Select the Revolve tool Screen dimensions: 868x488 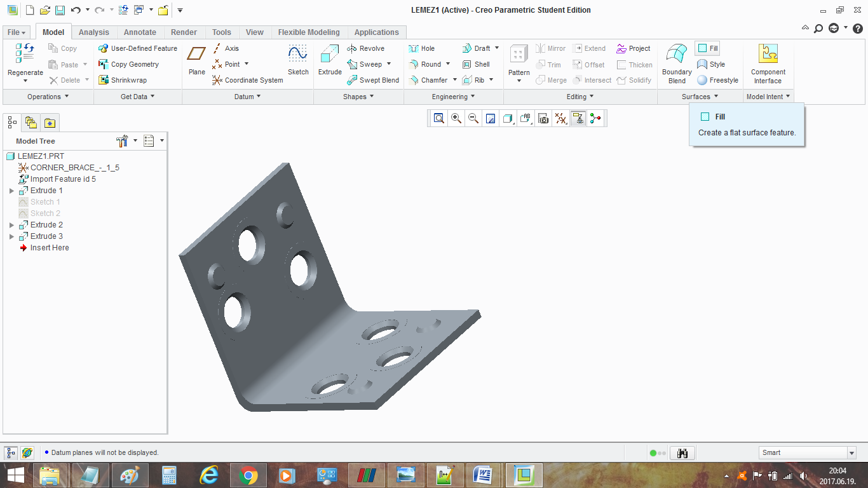(x=365, y=48)
